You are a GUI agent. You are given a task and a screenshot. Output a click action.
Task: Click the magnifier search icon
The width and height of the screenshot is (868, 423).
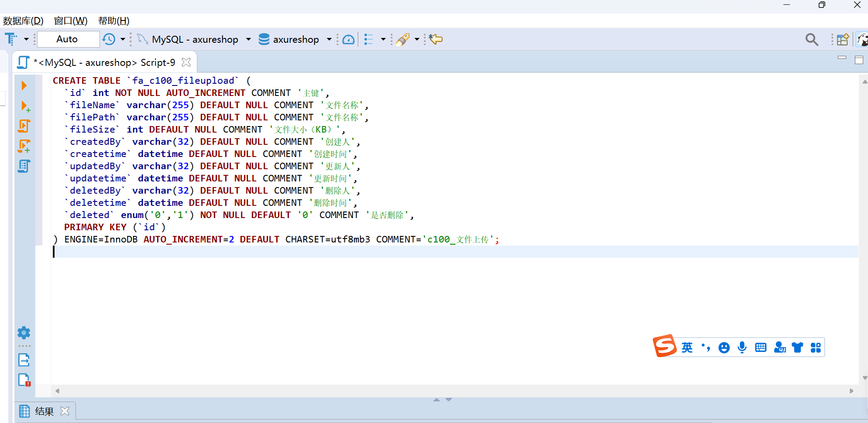point(812,40)
